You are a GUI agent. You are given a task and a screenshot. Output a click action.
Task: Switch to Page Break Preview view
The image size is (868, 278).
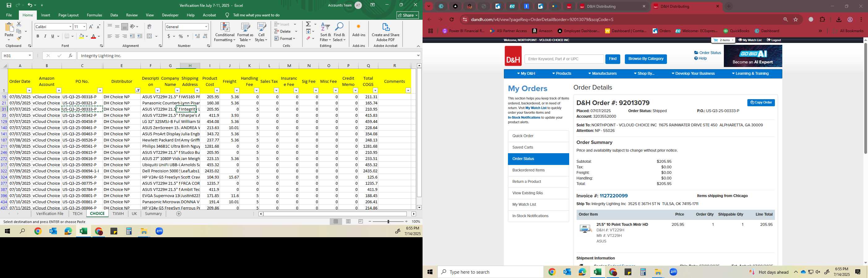[x=361, y=221]
